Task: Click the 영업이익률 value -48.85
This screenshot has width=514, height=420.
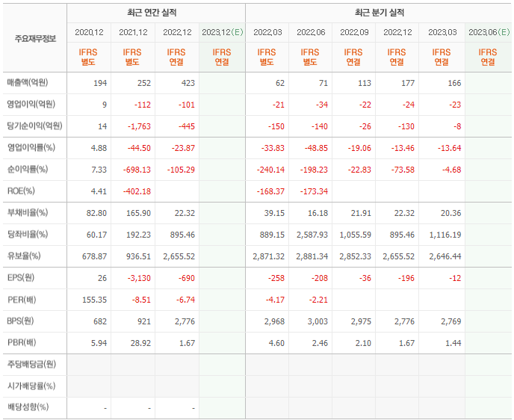Action: click(316, 148)
